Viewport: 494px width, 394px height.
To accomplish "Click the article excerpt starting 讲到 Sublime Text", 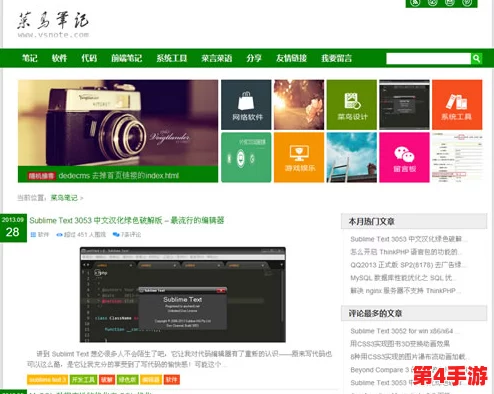I will tap(180, 359).
